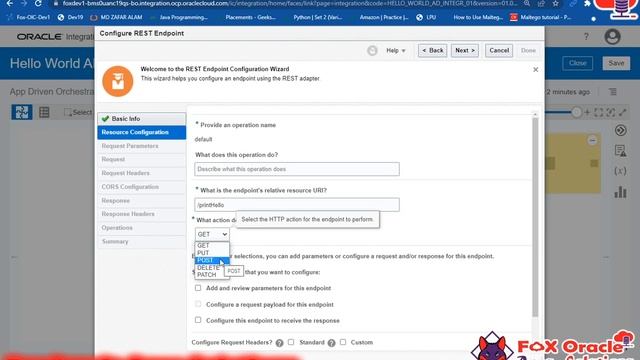Check Configure a request payload option
This screenshot has width=640, height=360.
pyautogui.click(x=198, y=304)
